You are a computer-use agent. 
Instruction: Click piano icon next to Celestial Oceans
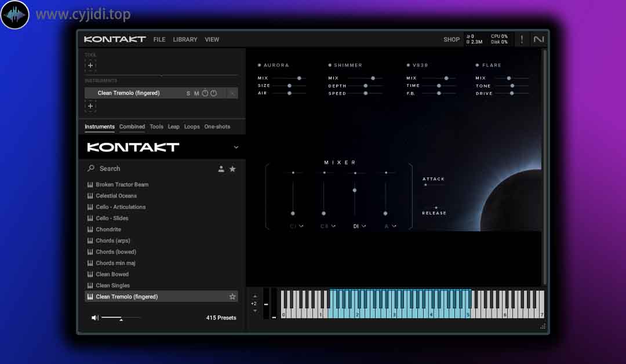pos(90,195)
